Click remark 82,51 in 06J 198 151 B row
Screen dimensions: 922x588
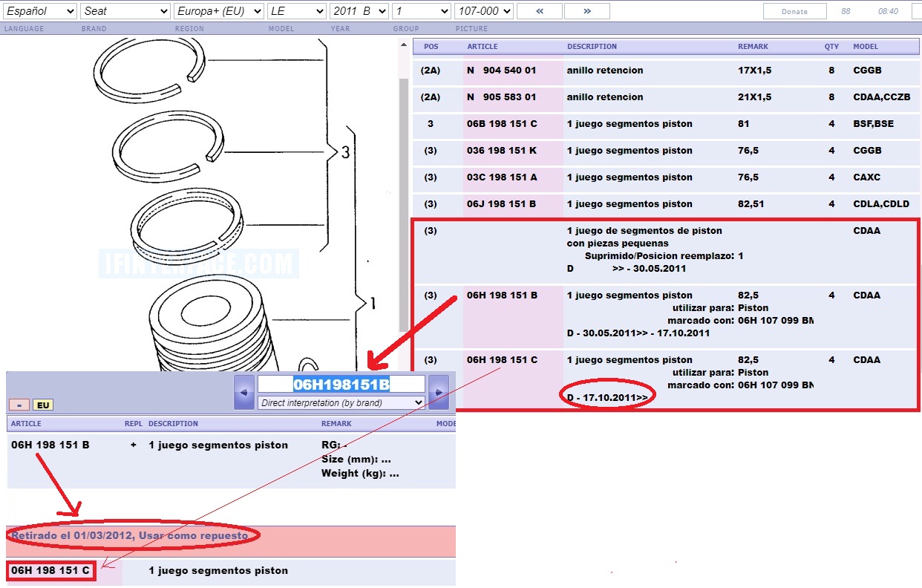point(753,204)
